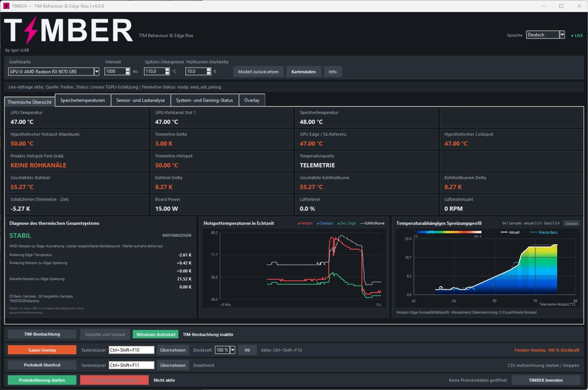Image resolution: width=588 pixels, height=390 pixels.
Task: Click TIMBER beenden
Action: pyautogui.click(x=546, y=380)
